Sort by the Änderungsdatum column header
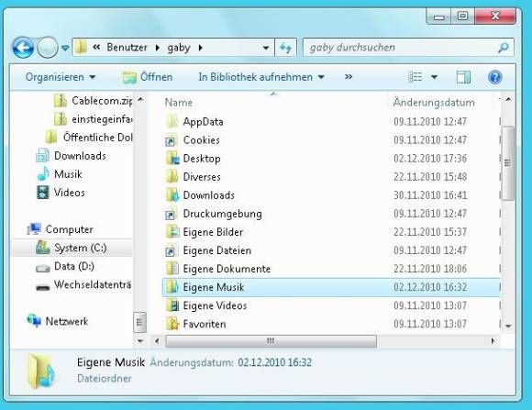Screen dimensions: 532x410 pyautogui.click(x=434, y=102)
